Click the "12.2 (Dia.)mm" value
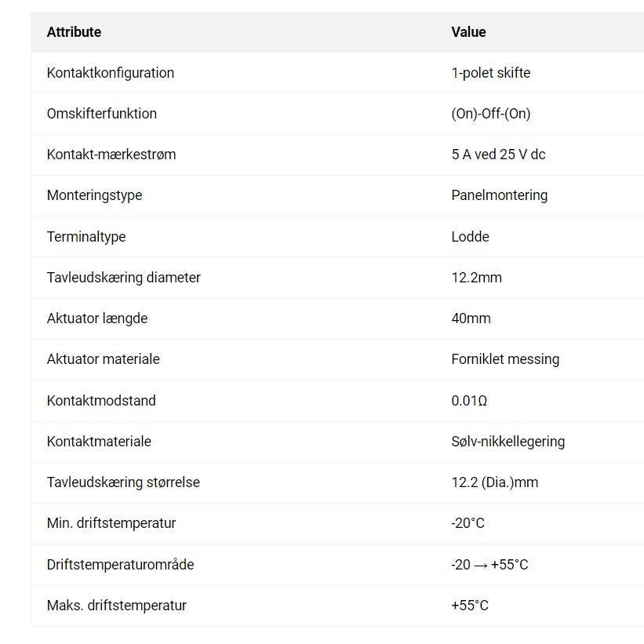 click(495, 482)
